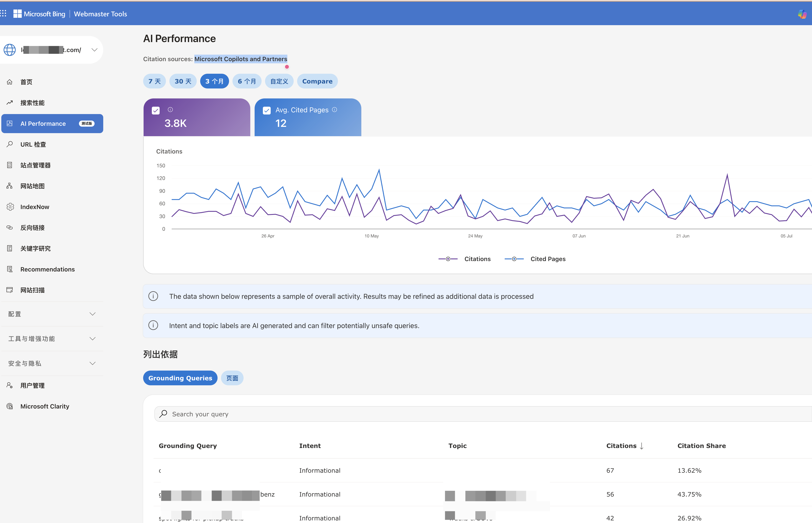Viewport: 812px width, 523px height.
Task: Click the 67 citations cell
Action: coord(610,470)
